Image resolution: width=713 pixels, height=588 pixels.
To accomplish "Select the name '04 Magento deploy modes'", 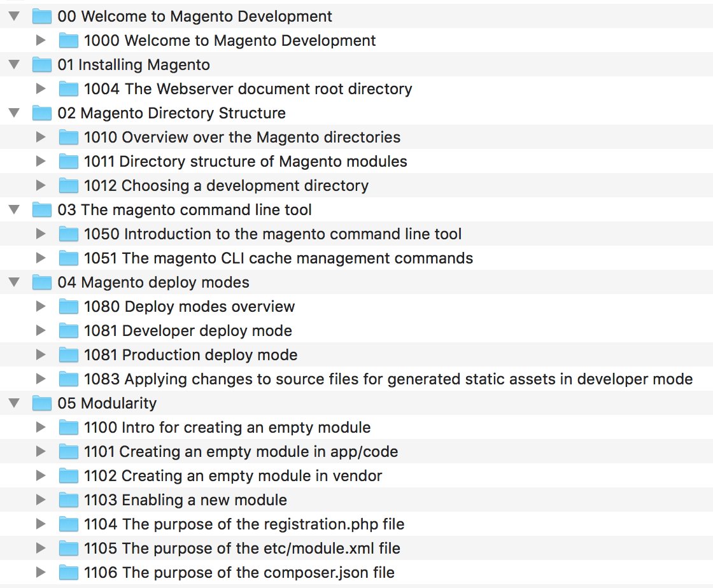I will tap(153, 283).
